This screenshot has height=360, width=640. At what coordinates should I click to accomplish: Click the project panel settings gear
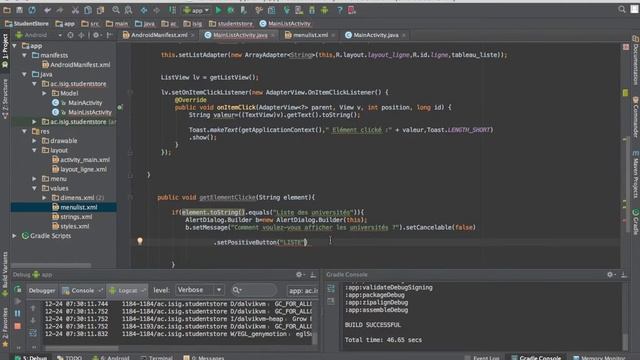pos(96,35)
